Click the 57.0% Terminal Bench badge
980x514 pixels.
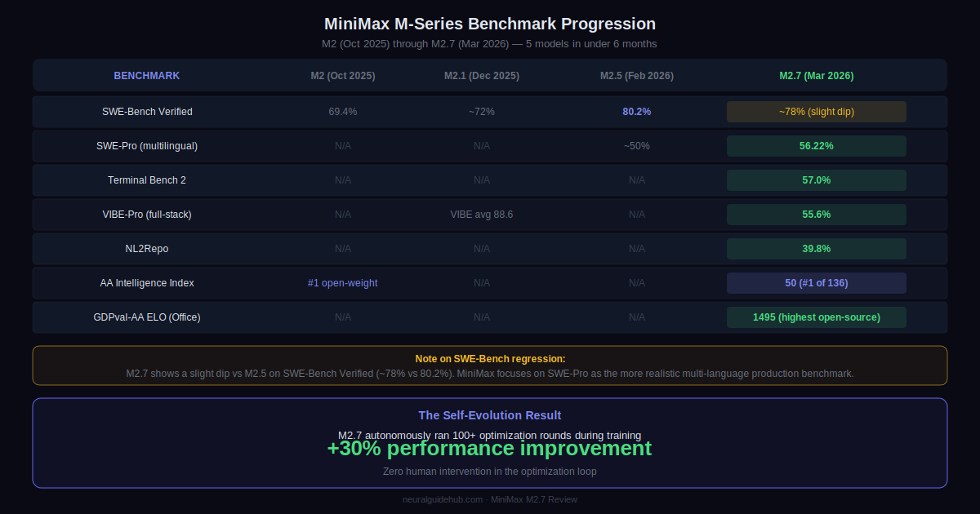click(x=817, y=180)
